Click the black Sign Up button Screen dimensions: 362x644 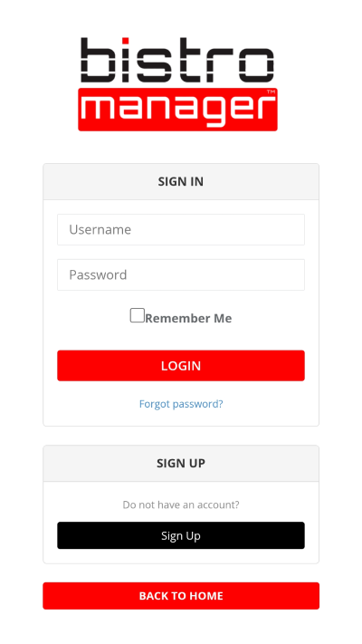tap(181, 535)
